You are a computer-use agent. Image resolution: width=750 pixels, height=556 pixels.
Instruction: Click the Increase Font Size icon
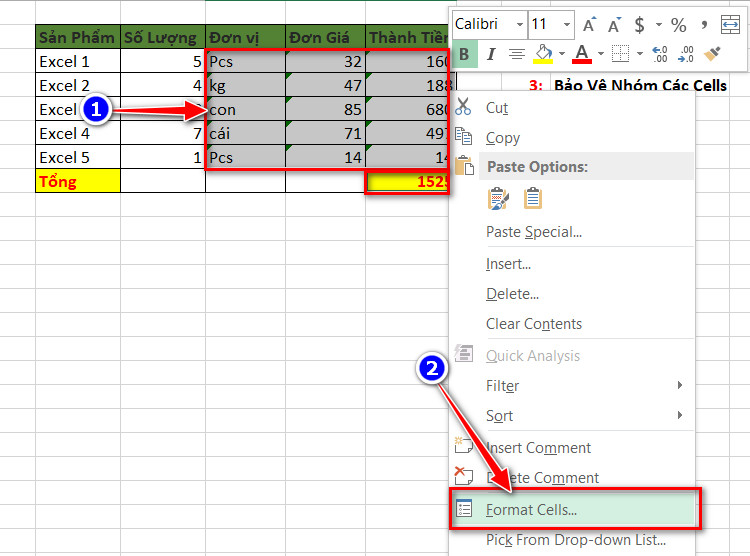pyautogui.click(x=589, y=24)
